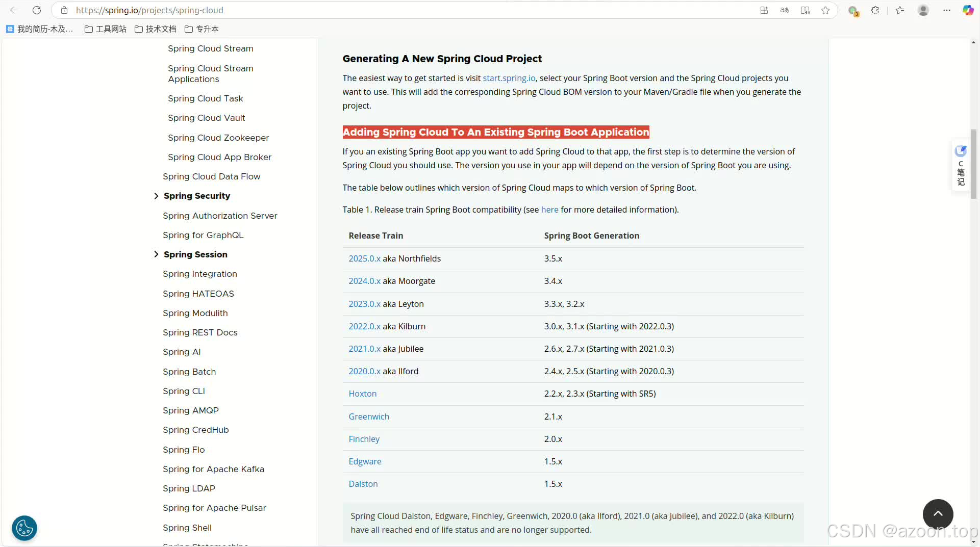This screenshot has width=980, height=547.
Task: Click the site lock icon in address bar
Action: pos(64,10)
